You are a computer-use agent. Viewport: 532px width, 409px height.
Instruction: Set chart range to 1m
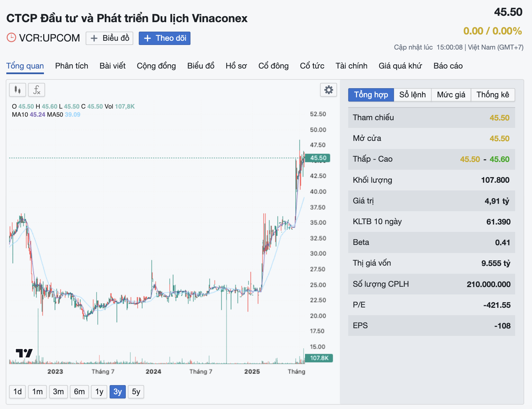point(38,392)
